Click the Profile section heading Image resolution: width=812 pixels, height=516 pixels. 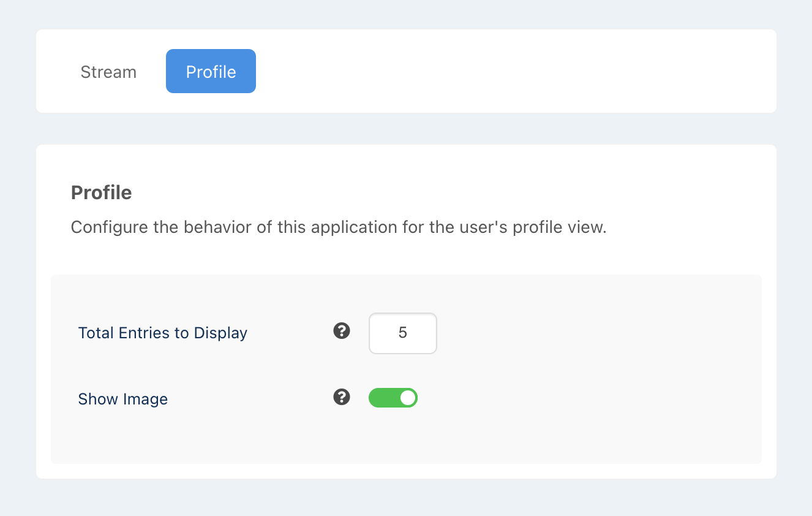[x=101, y=192]
